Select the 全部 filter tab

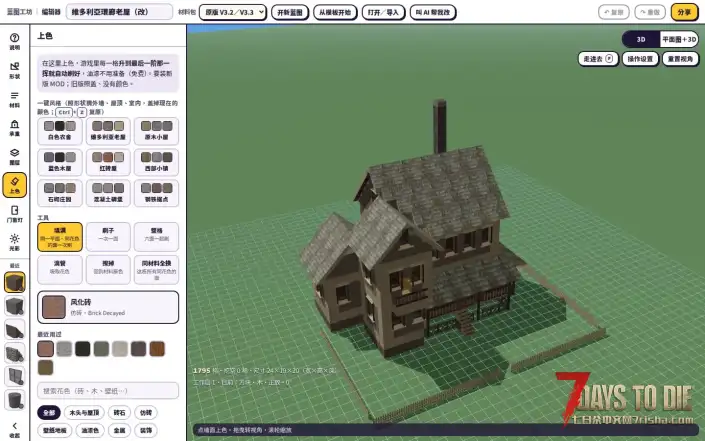49,412
